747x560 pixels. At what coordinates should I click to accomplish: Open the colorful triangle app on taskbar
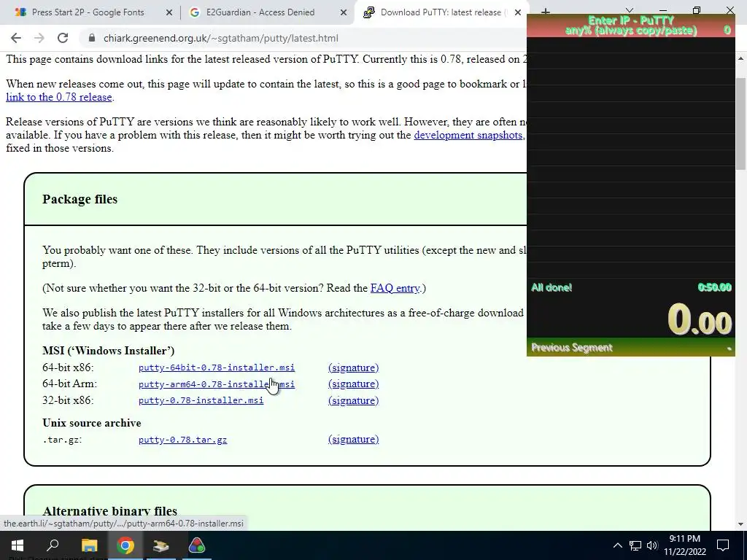[x=197, y=545]
